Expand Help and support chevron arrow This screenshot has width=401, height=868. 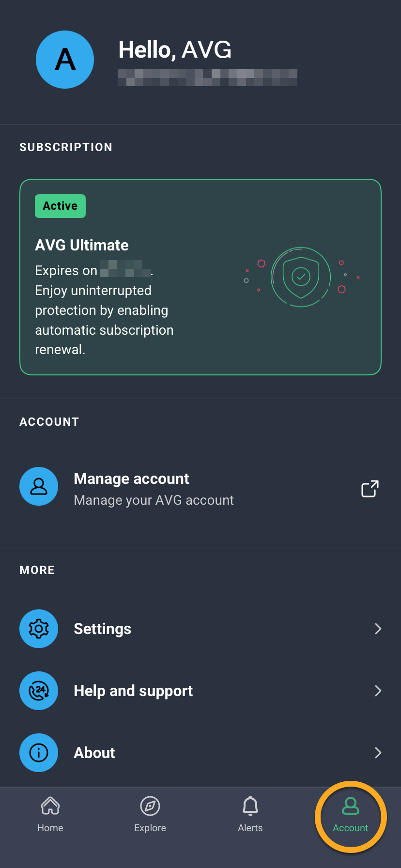tap(378, 691)
